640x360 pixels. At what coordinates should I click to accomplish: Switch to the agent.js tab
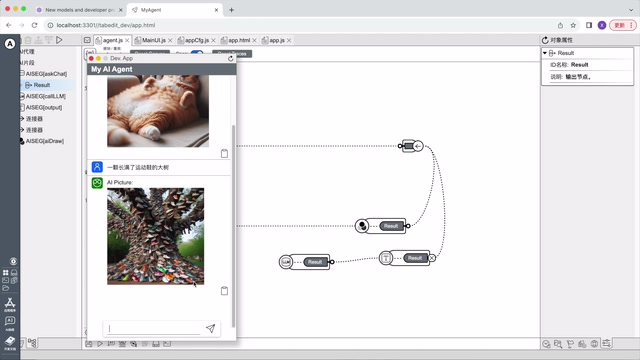point(112,40)
